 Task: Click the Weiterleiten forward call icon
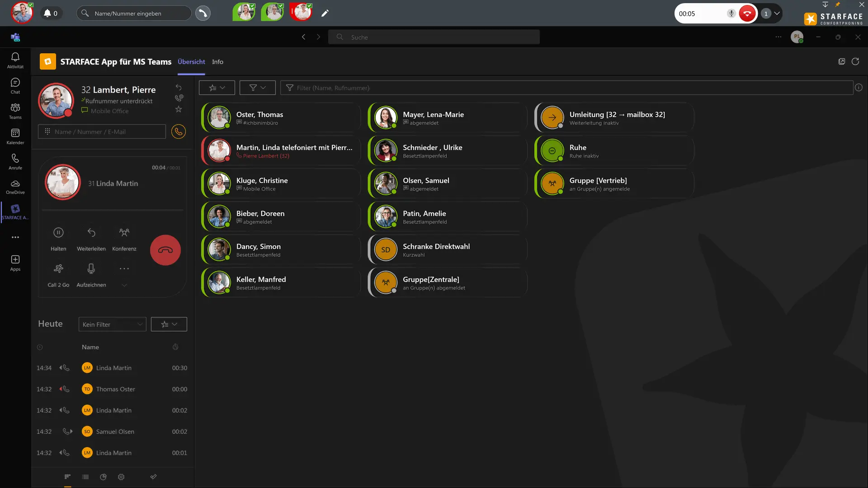(x=91, y=233)
